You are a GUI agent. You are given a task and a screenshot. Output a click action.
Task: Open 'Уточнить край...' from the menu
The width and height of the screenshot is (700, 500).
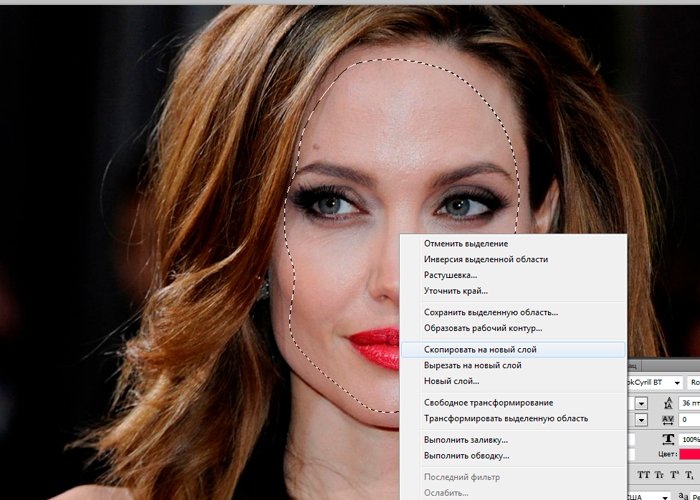(513, 291)
